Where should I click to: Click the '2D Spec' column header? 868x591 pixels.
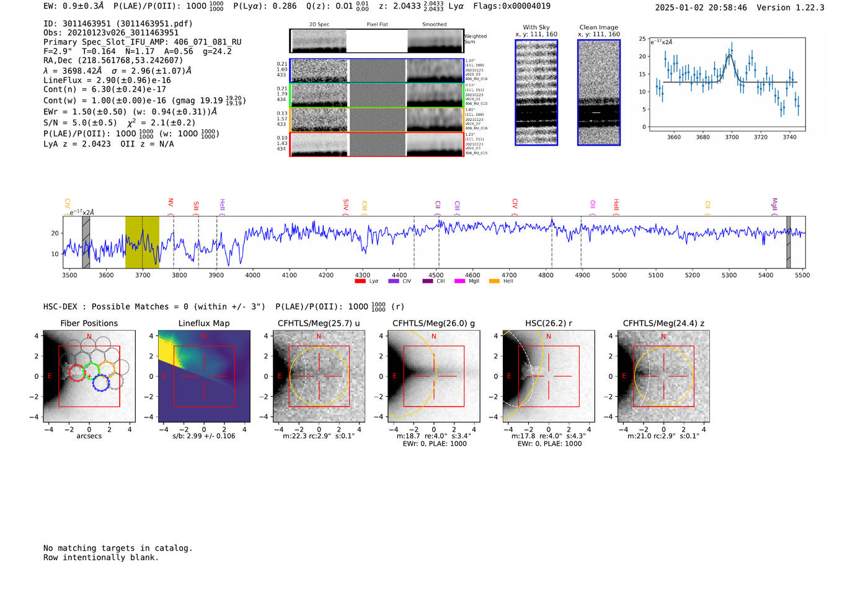319,24
